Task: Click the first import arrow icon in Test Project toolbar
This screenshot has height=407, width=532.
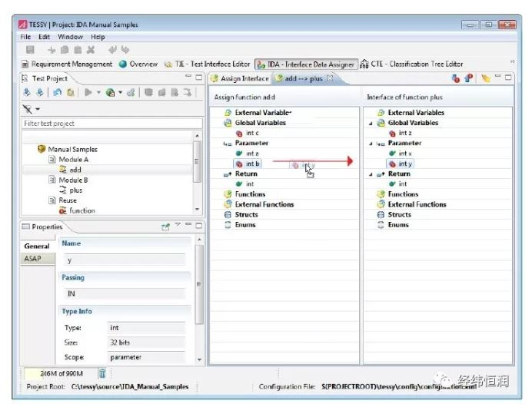Action: (27, 92)
